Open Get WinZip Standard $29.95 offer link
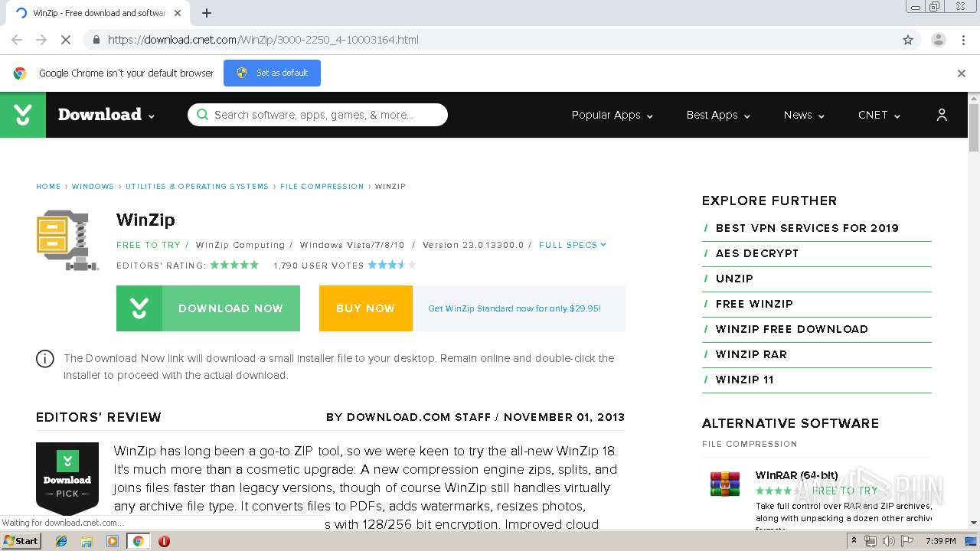This screenshot has height=551, width=980. point(514,308)
